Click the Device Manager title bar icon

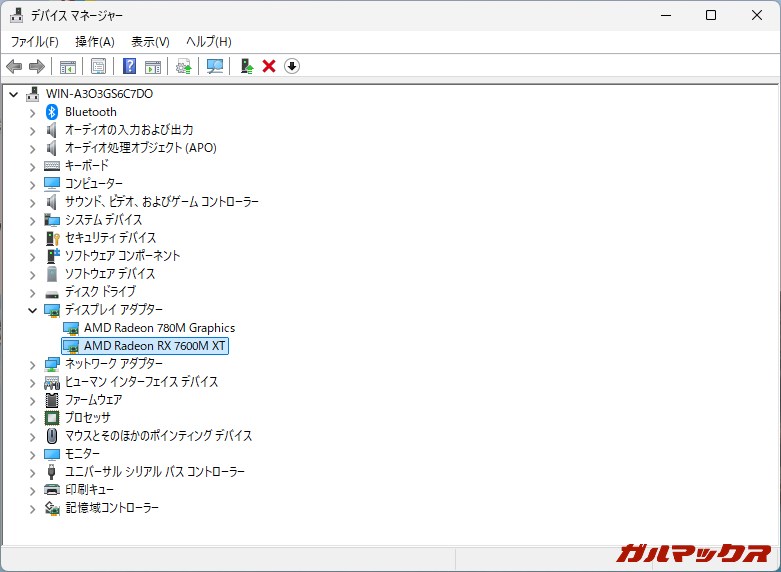coord(16,15)
